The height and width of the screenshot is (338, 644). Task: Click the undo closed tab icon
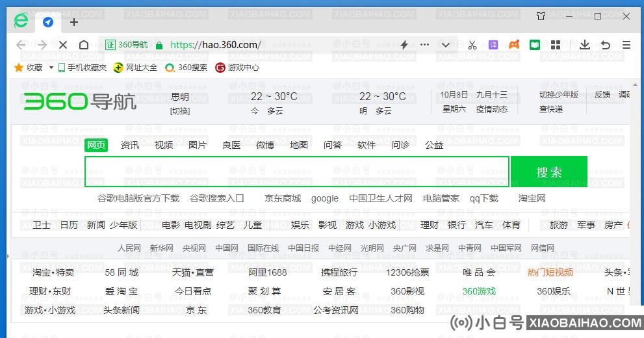click(606, 45)
